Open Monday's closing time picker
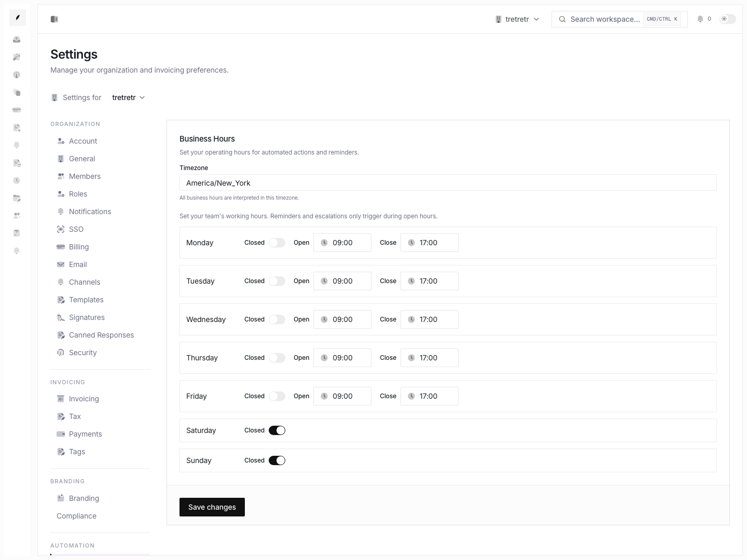 [x=430, y=243]
